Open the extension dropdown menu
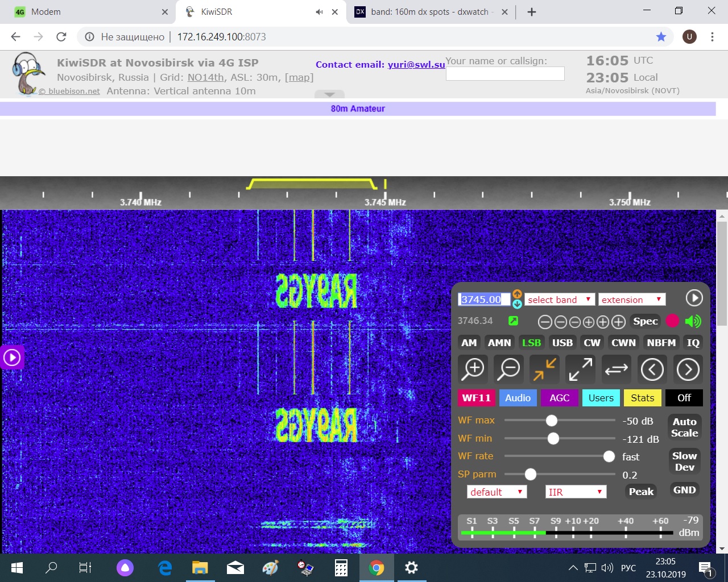Image resolution: width=728 pixels, height=582 pixels. [x=631, y=300]
